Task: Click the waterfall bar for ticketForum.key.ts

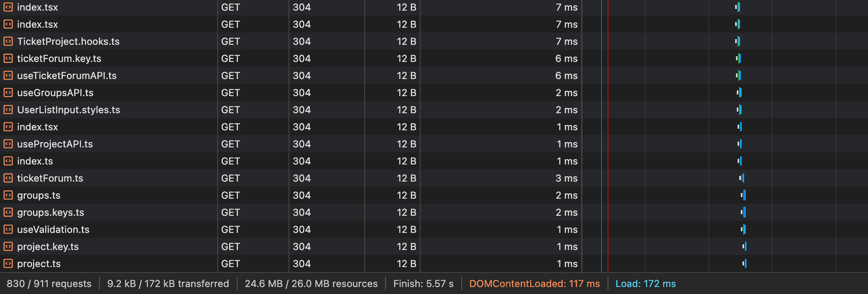Action: click(738, 59)
